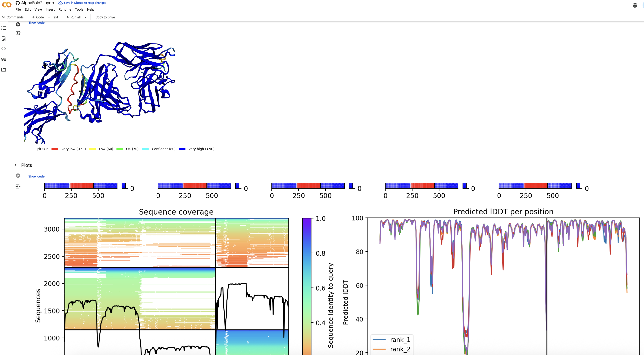Open the Commands search palette
The width and height of the screenshot is (644, 355).
pyautogui.click(x=13, y=17)
